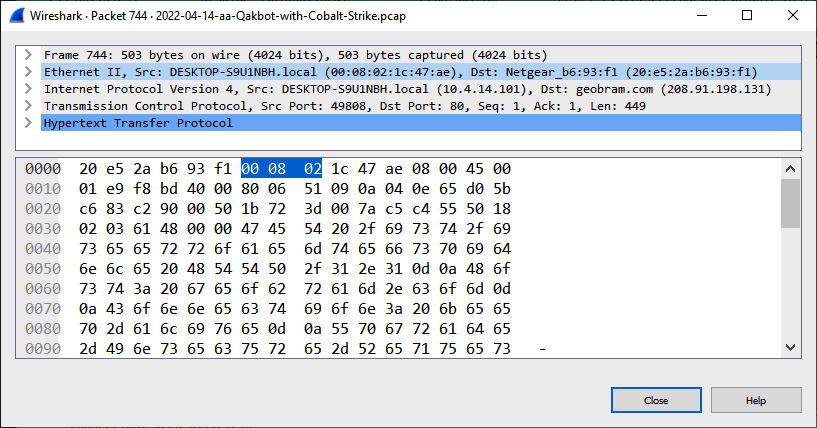Expand the Frame 744 tree row
817x428 pixels.
(x=29, y=55)
